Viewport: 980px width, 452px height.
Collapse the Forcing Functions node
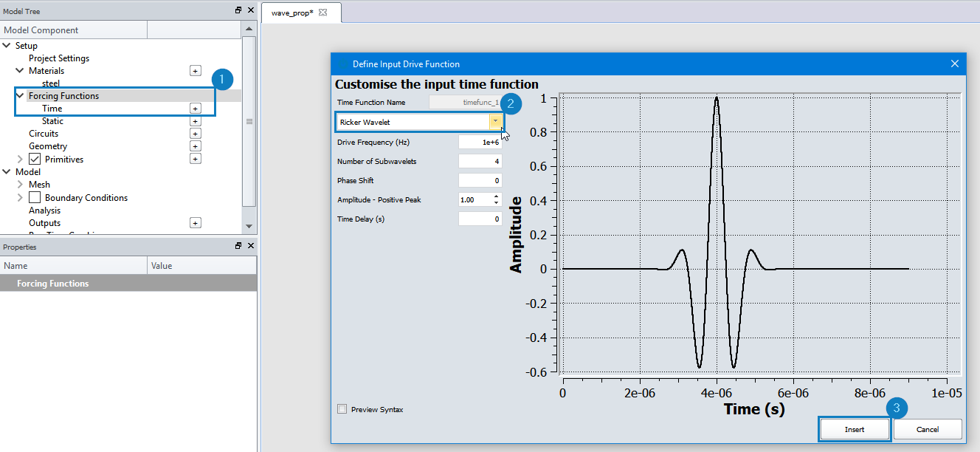coord(21,96)
